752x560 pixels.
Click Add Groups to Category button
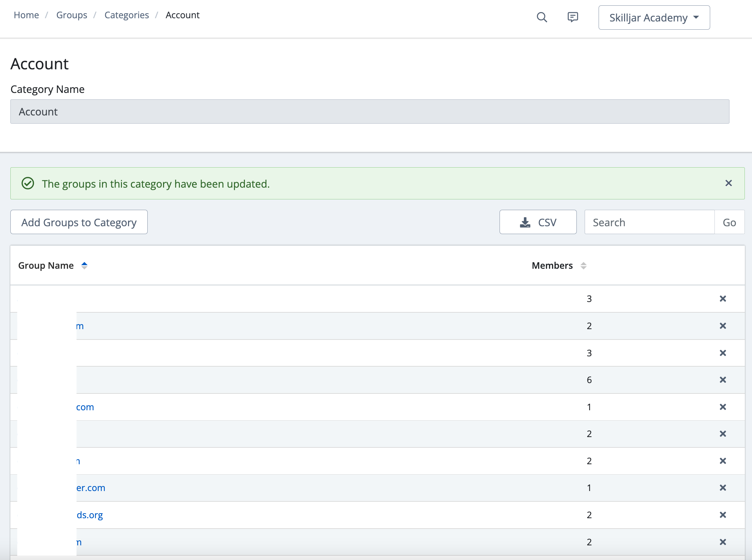[x=79, y=222]
